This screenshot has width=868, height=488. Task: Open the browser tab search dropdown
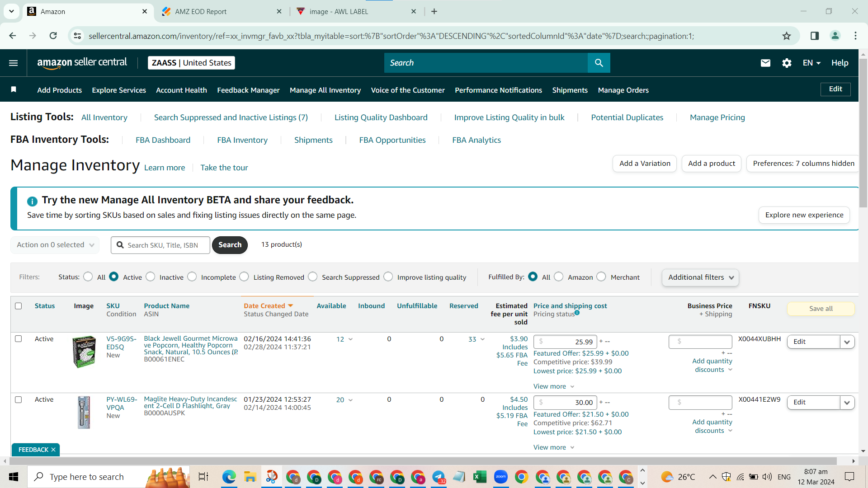pyautogui.click(x=11, y=11)
